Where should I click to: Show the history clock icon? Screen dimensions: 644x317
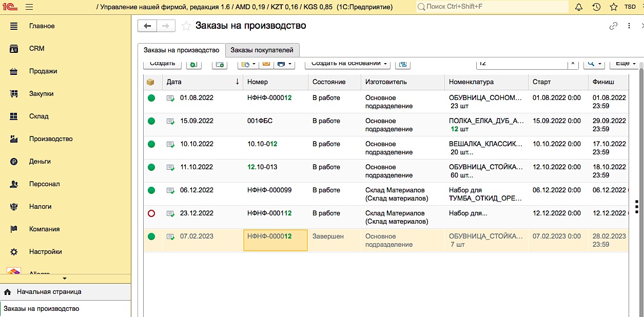pyautogui.click(x=596, y=7)
